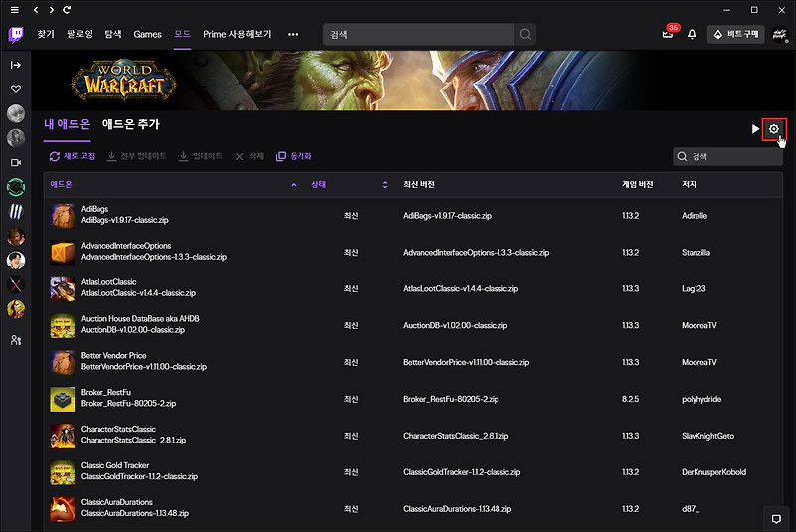Image resolution: width=796 pixels, height=532 pixels.
Task: Click the 최신 버전 column header
Action: pos(419,185)
